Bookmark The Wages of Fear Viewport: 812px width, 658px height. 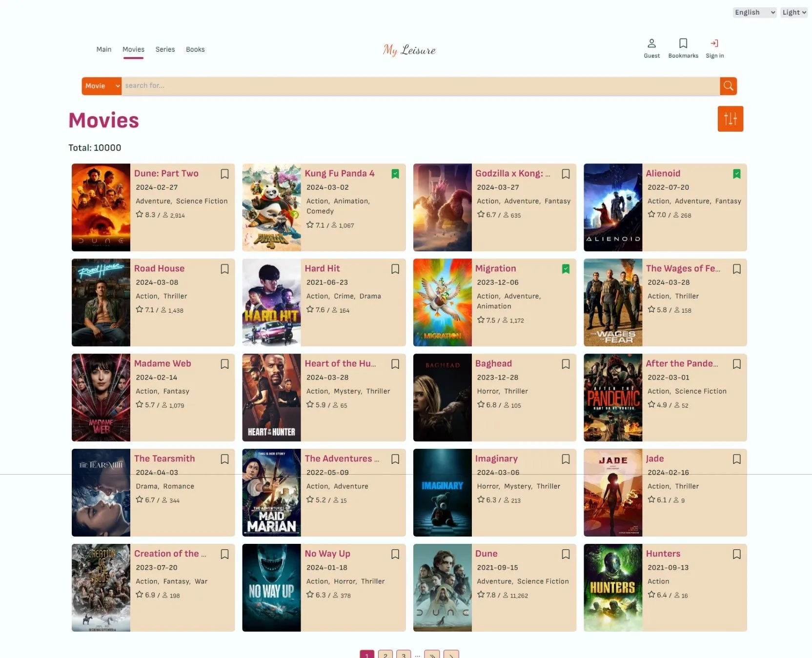[x=736, y=269]
